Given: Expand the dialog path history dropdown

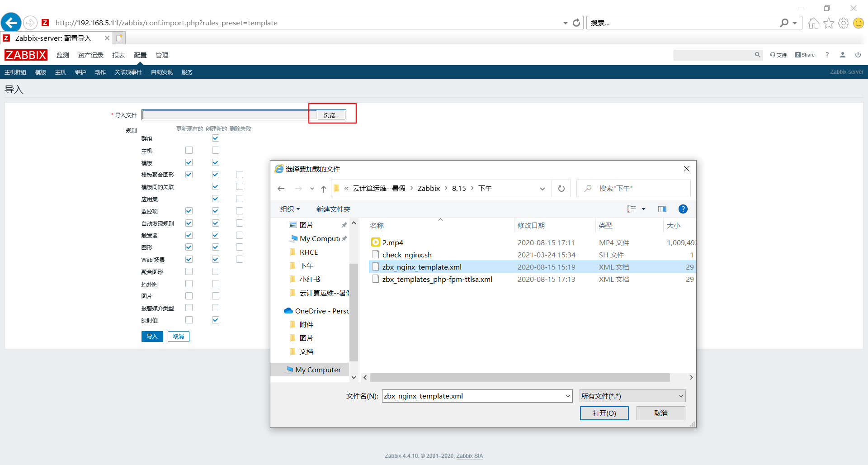Looking at the screenshot, I should coord(542,189).
